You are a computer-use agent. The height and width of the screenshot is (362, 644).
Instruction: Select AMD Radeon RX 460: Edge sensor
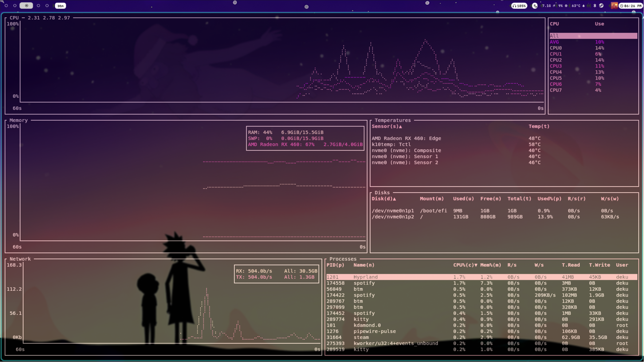pyautogui.click(x=504, y=139)
